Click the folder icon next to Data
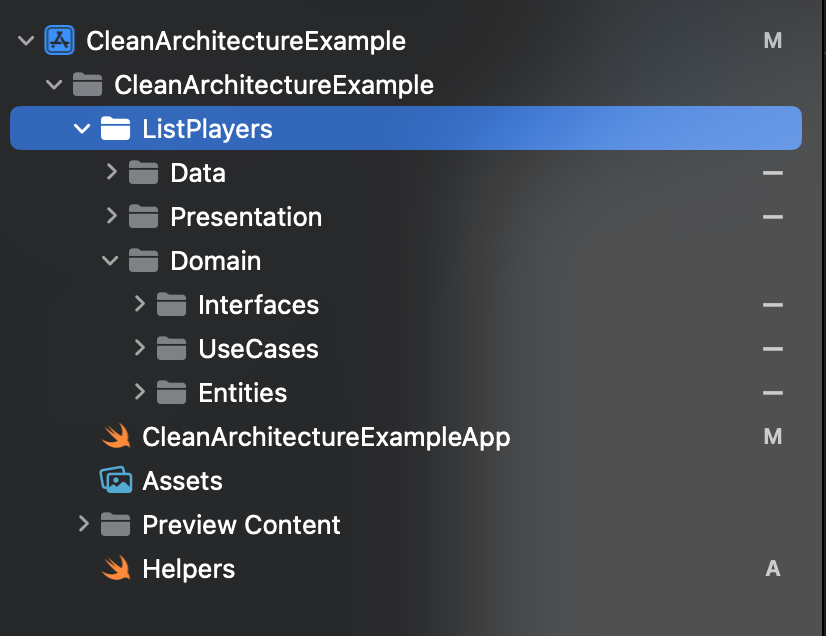 coord(143,172)
